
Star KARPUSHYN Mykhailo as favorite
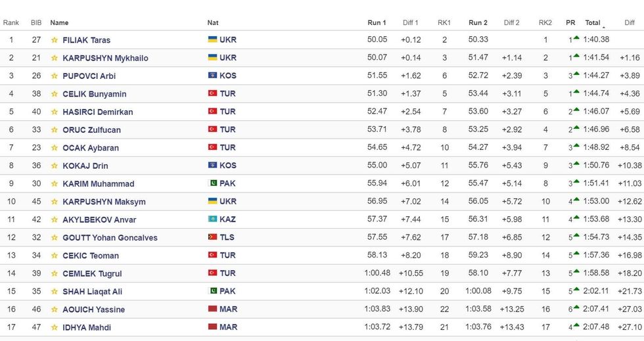[x=55, y=58]
